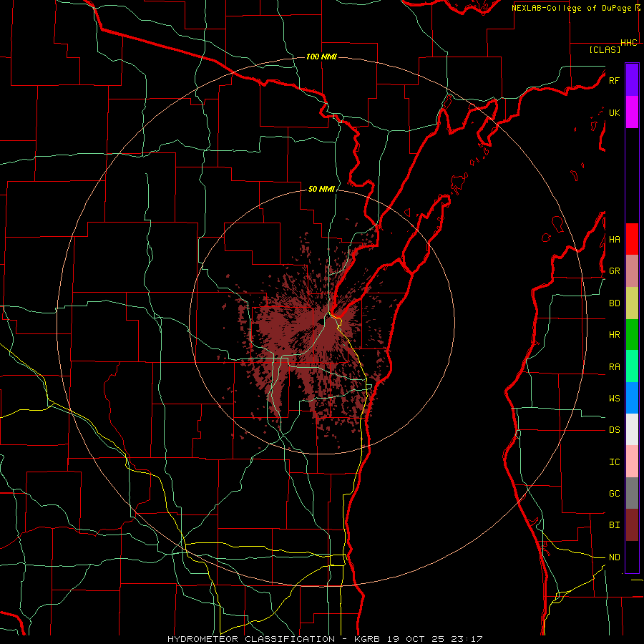Viewport: 644px width, 644px height.
Task: Click the RF legend label
Action: [614, 80]
